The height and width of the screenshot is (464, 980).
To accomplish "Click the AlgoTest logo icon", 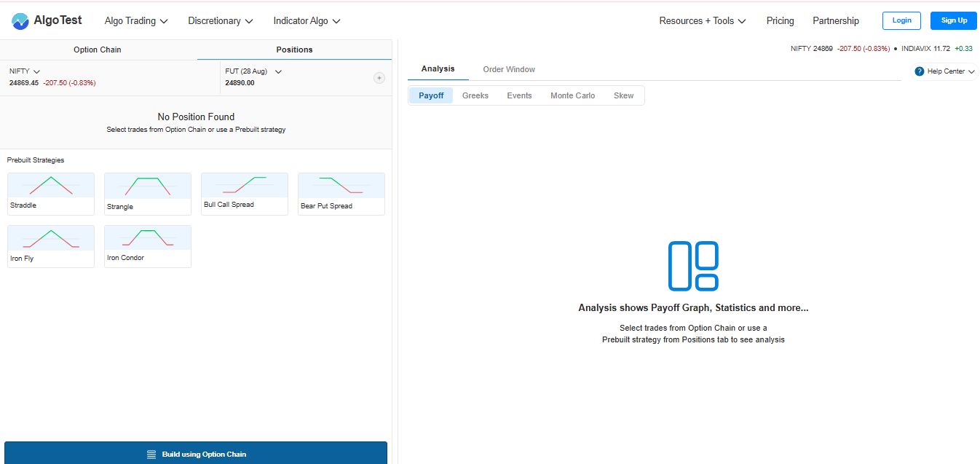I will coord(20,21).
